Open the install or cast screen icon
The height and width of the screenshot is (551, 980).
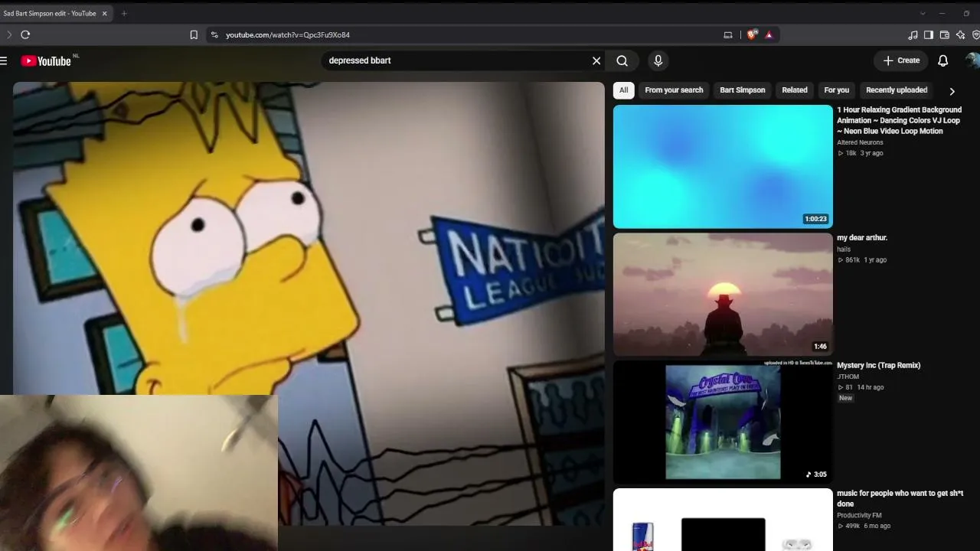pyautogui.click(x=728, y=34)
